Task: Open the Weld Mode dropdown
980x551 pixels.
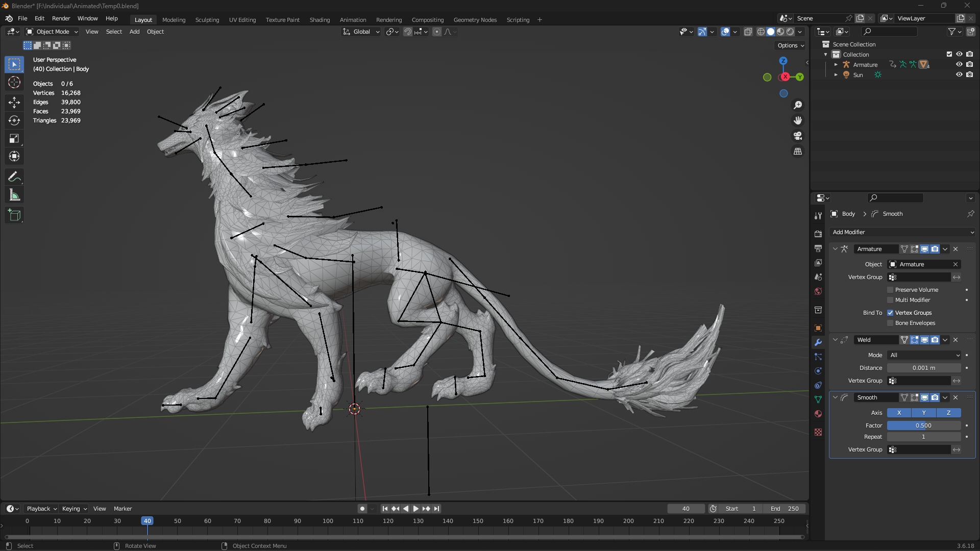Action: tap(924, 355)
